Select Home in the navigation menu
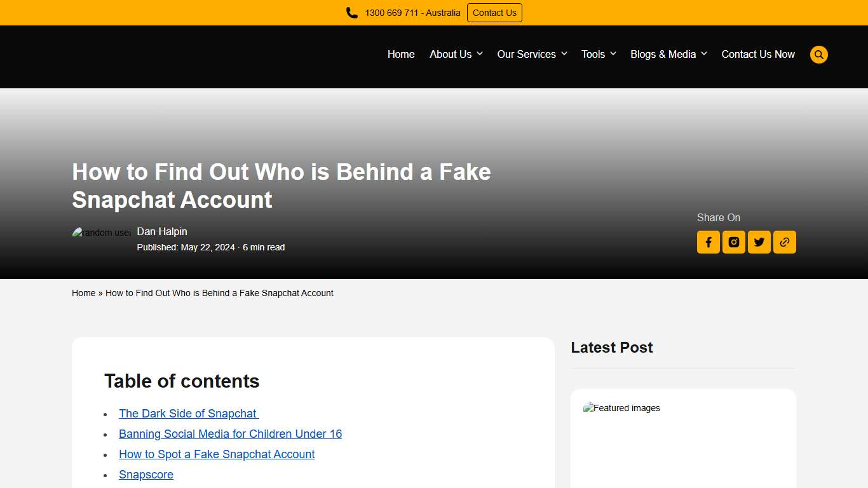Image resolution: width=868 pixels, height=488 pixels. click(x=401, y=54)
